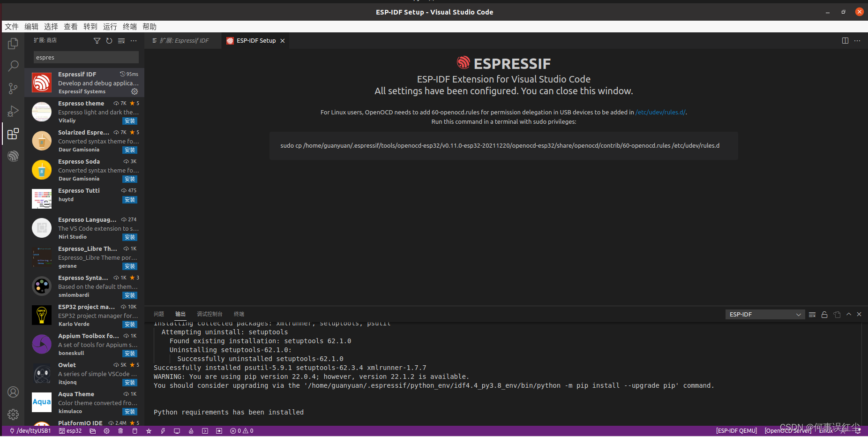Open Accounts menu in activity bar
The image size is (868, 437).
[13, 392]
